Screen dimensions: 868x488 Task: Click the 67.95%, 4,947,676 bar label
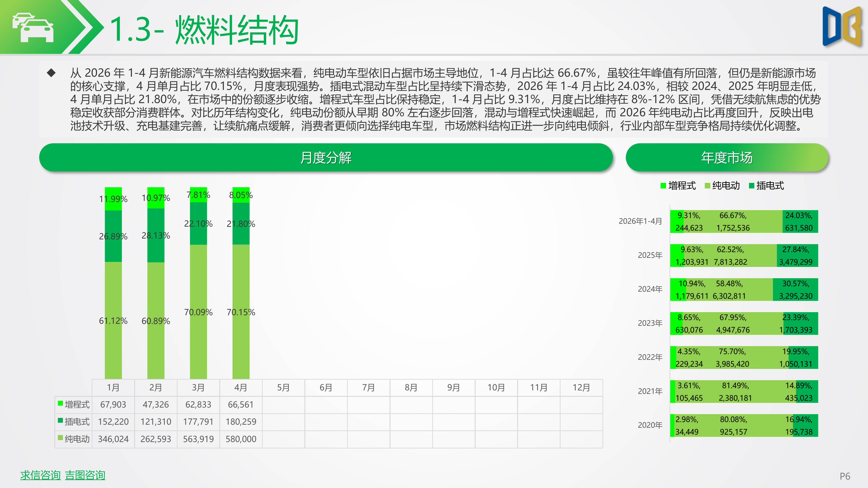(x=733, y=324)
